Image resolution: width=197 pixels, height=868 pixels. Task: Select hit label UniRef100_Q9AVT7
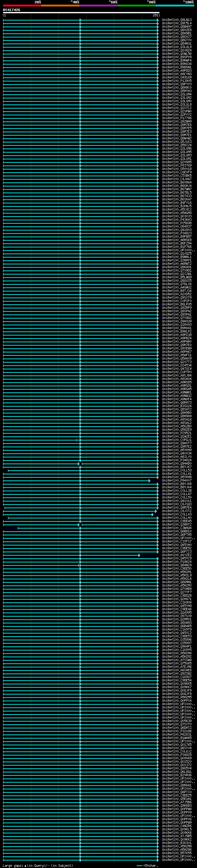click(177, 443)
